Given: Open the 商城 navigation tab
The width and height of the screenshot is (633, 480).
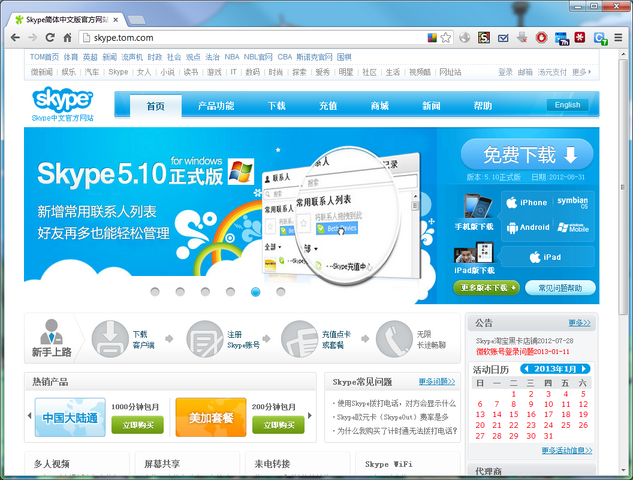Looking at the screenshot, I should [379, 106].
